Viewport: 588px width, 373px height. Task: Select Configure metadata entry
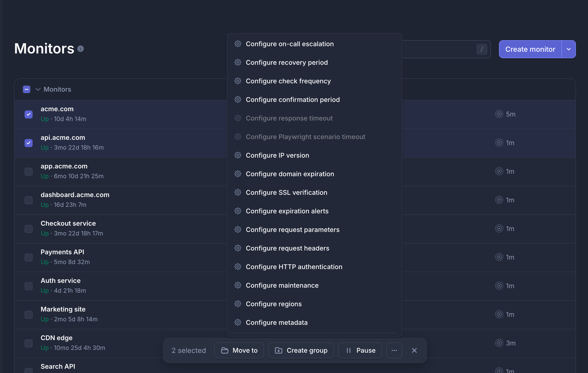coord(314,323)
